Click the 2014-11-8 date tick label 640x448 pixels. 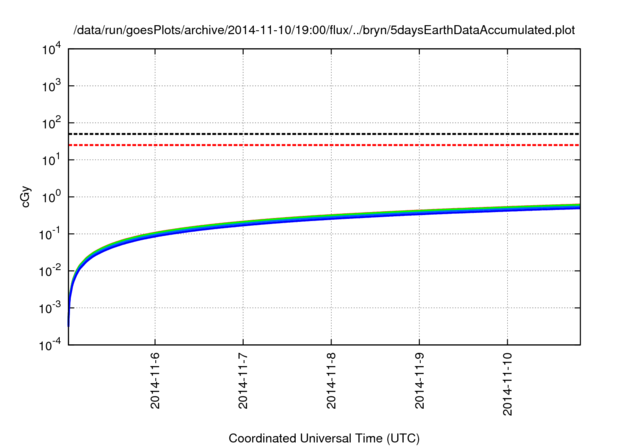[331, 381]
